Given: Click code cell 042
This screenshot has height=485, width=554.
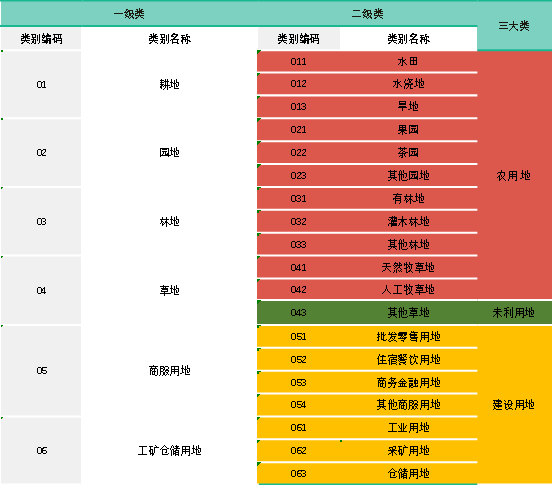Looking at the screenshot, I should coord(299,290).
